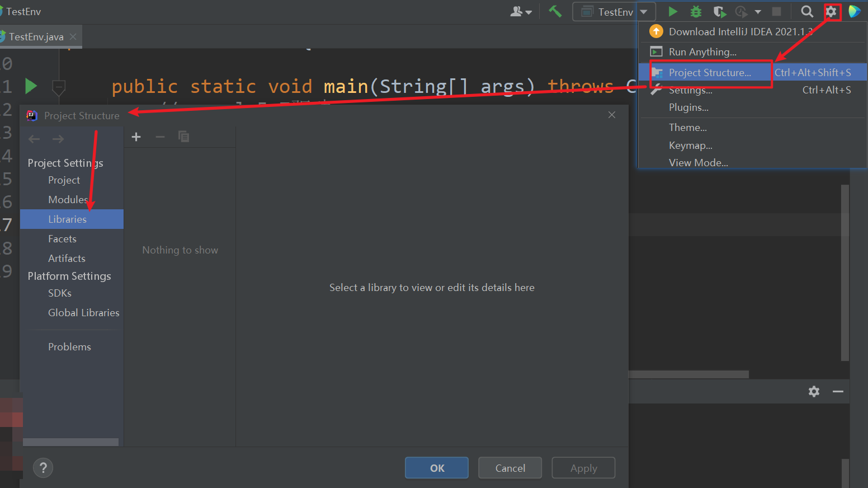Click the TestEnv project name in title bar
Viewport: 868px width, 488px height.
[x=23, y=12]
